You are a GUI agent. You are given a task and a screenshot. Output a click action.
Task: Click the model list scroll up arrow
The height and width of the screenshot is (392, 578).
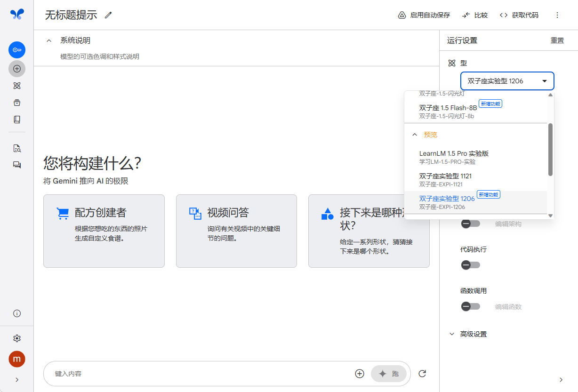tap(550, 95)
